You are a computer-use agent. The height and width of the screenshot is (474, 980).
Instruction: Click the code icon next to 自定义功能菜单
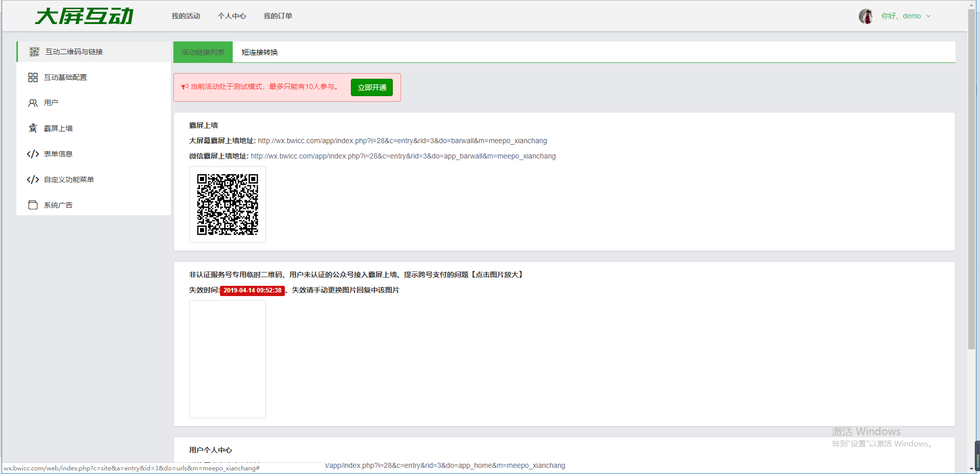coord(33,179)
